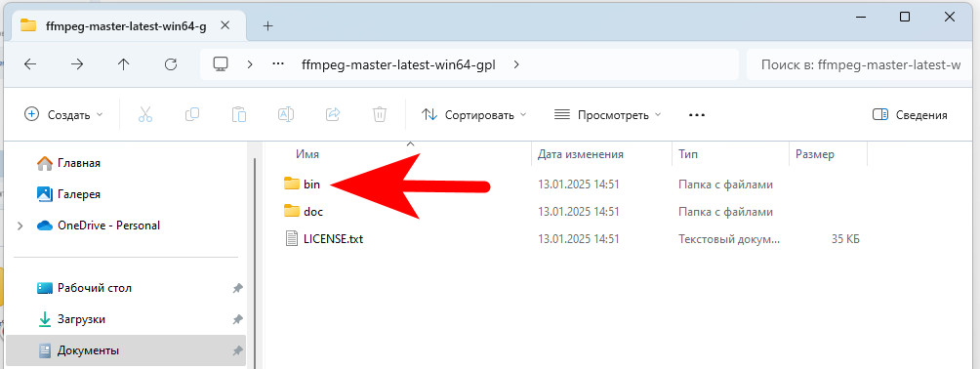Screen dimensions: 980x369
Task: Click the bin folder icon
Action: click(291, 184)
